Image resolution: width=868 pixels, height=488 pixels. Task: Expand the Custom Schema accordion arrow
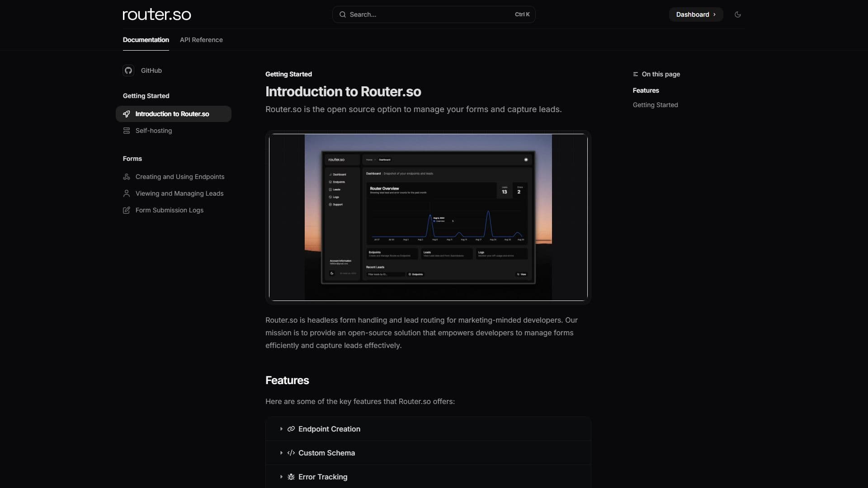point(281,453)
